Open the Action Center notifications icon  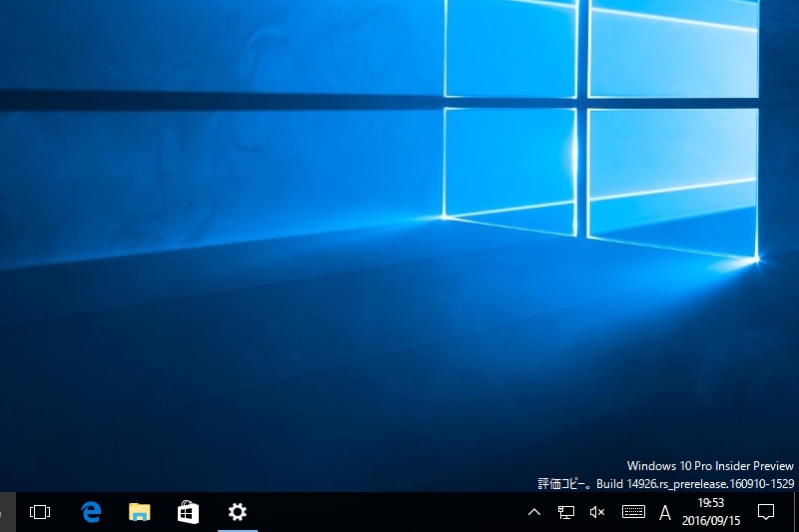766,512
